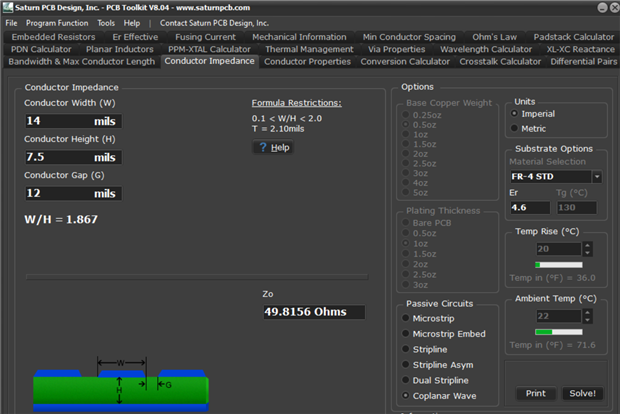Select the Coplanar Wave radio button
This screenshot has width=620, height=414.
click(x=405, y=395)
